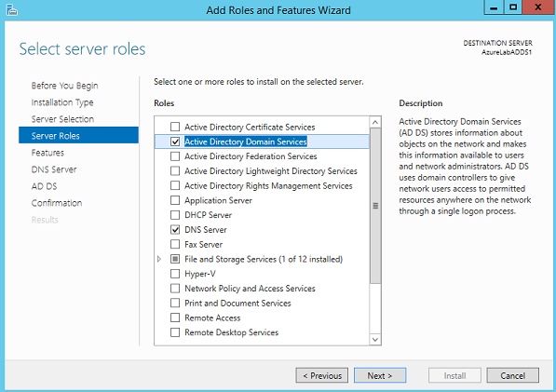Viewport: 556px width, 392px height.
Task: Check Active Directory Certificate Services
Action: (175, 127)
